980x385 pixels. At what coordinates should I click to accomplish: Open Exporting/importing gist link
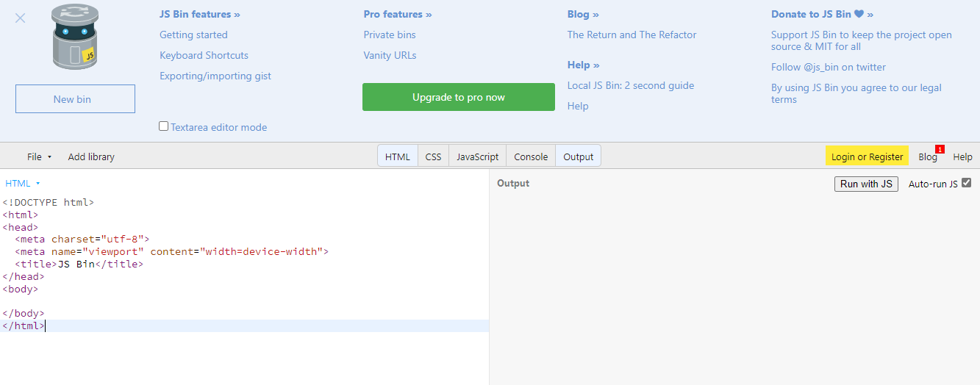215,76
